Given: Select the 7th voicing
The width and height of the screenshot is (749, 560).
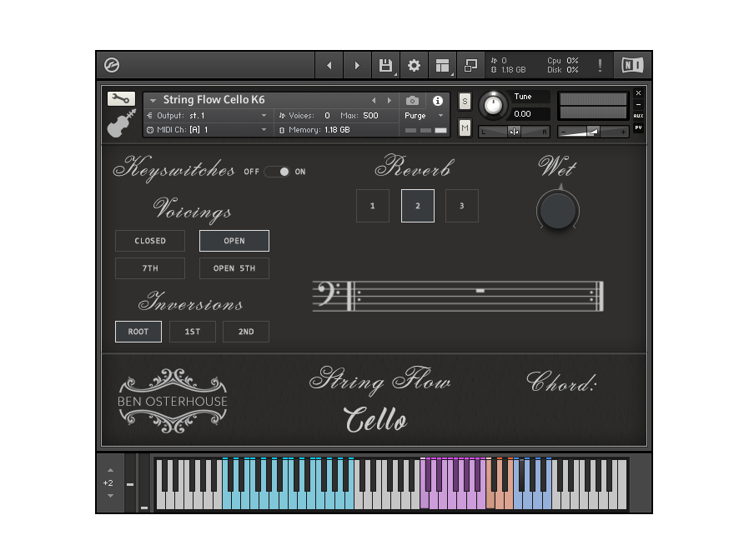Looking at the screenshot, I should (x=150, y=268).
